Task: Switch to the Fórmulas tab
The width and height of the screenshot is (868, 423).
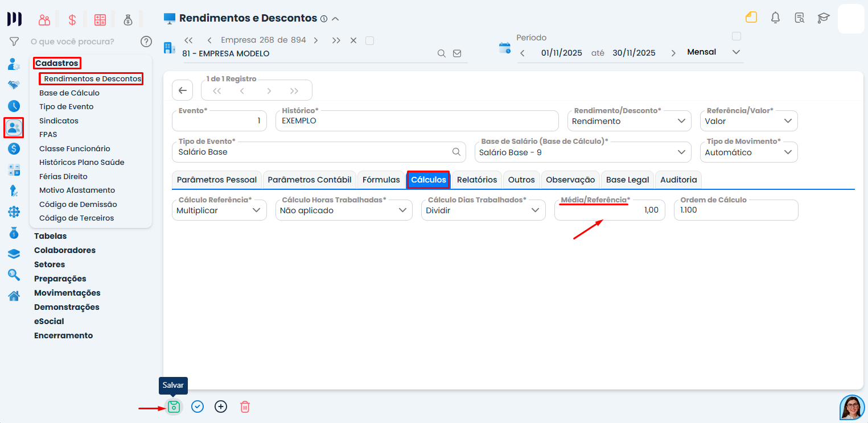Action: click(x=381, y=180)
